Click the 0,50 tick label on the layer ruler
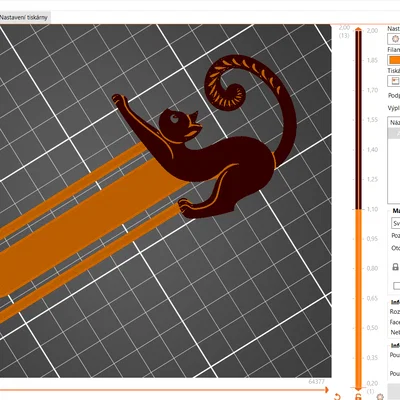The image size is (400, 400). (372, 328)
